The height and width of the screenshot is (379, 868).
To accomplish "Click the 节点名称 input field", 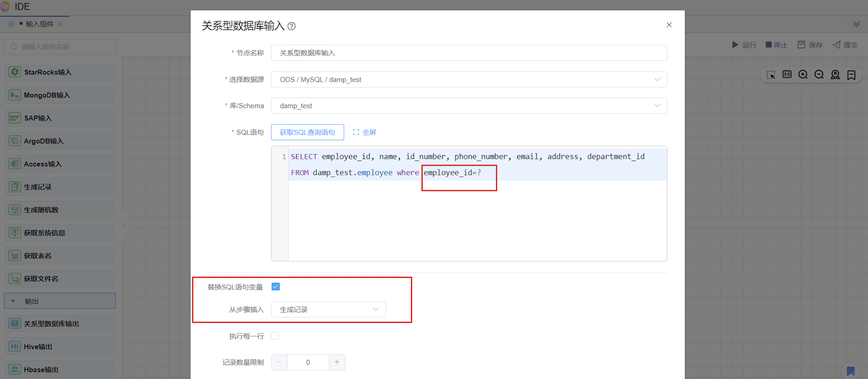I will (468, 53).
